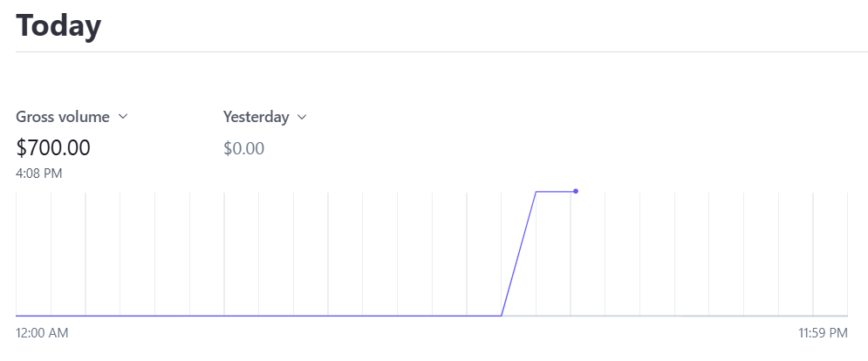Click the first vertical gridline after 12:00 AM
This screenshot has width=868, height=361.
click(x=51, y=253)
